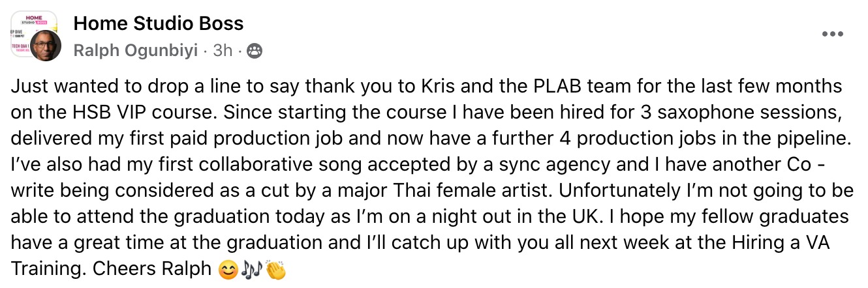Open the Home Studio Boss group link
Viewport: 868px width, 288px height.
[x=159, y=24]
